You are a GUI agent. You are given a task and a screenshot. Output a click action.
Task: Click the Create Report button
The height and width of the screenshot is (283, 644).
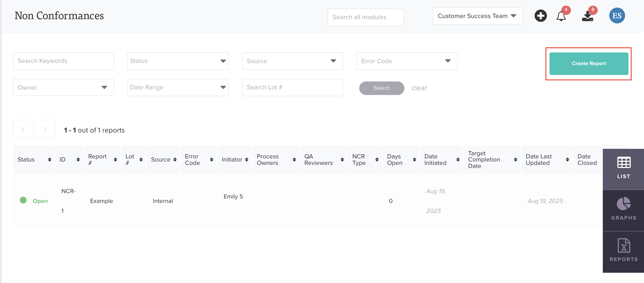pyautogui.click(x=589, y=64)
